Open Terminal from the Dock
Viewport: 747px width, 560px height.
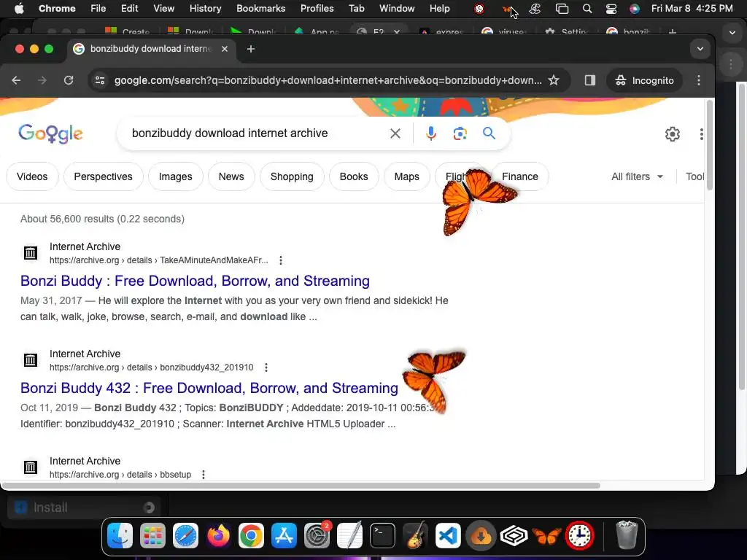click(x=382, y=536)
